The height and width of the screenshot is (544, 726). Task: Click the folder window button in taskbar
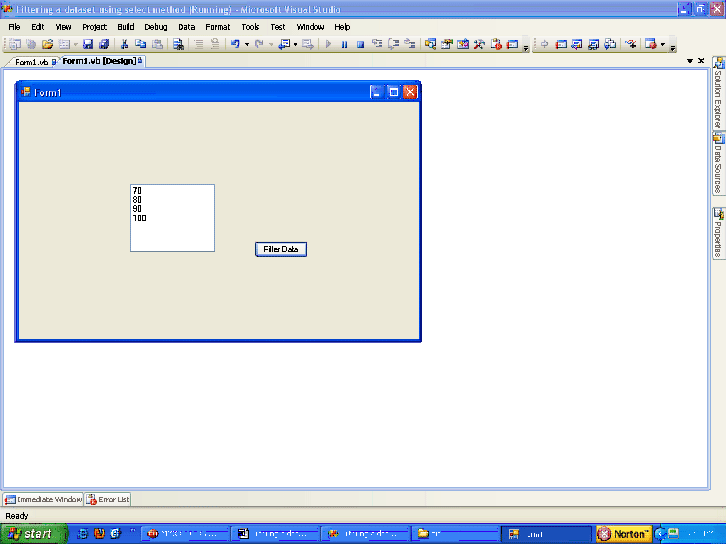(x=457, y=534)
